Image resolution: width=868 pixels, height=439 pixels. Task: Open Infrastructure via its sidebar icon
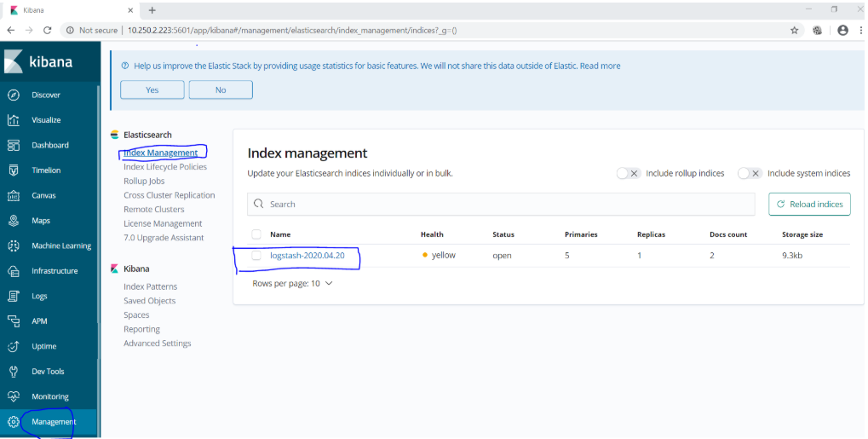coord(14,271)
